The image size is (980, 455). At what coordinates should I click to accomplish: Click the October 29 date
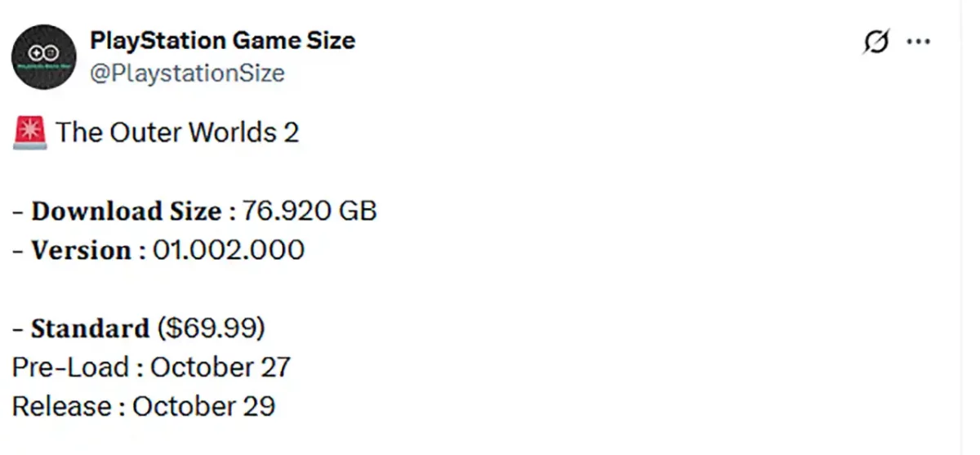[x=203, y=406]
